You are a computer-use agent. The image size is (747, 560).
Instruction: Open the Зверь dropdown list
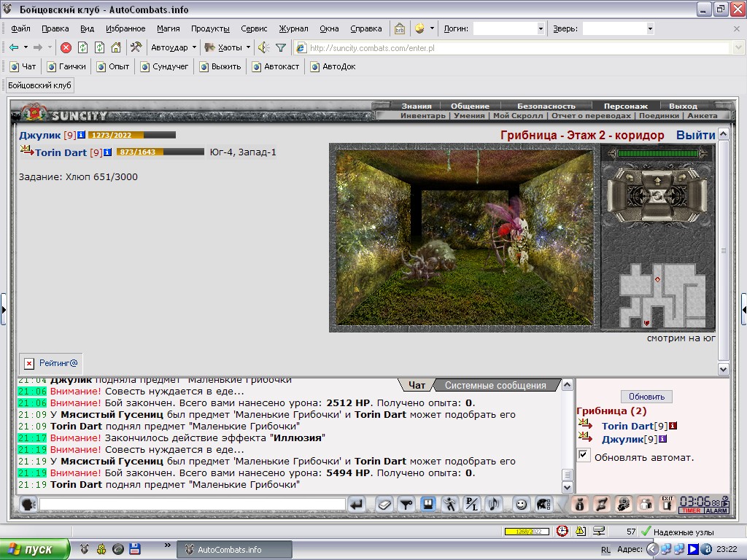pos(650,28)
